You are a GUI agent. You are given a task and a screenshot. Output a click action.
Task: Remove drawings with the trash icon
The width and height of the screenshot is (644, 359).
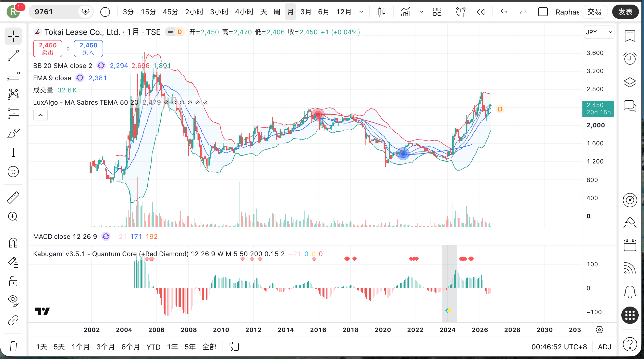tap(13, 346)
